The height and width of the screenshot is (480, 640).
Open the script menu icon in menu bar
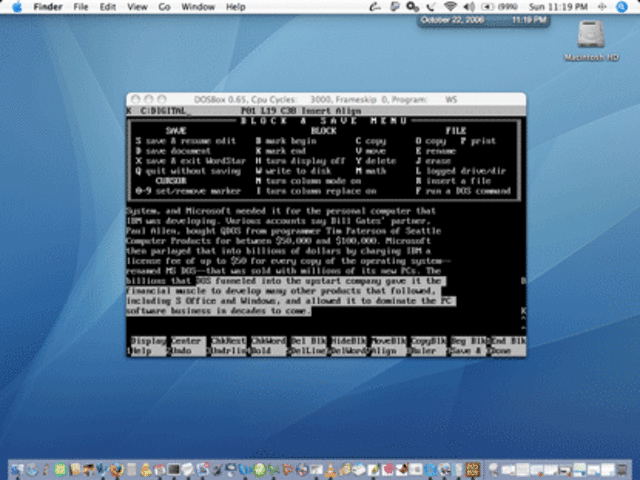375,7
